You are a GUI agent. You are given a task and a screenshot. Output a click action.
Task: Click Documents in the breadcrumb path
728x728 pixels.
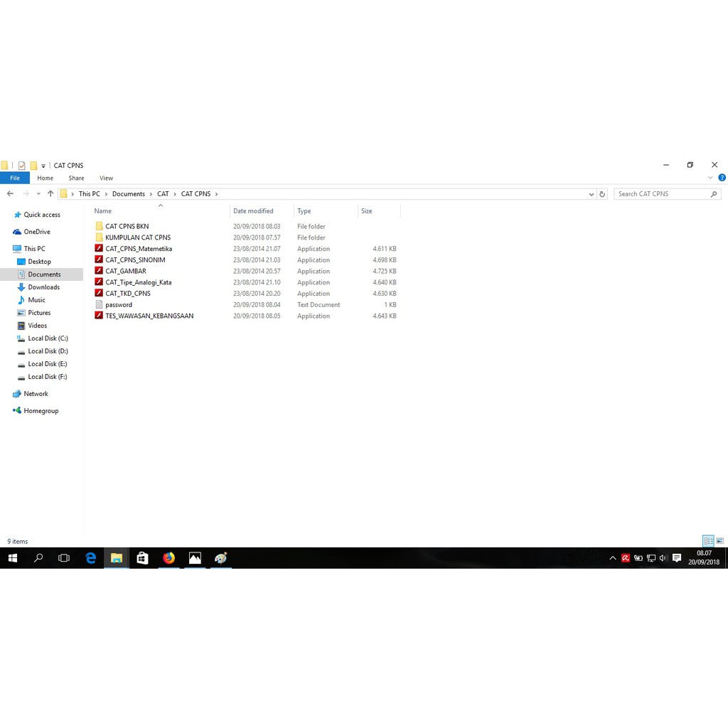point(128,194)
